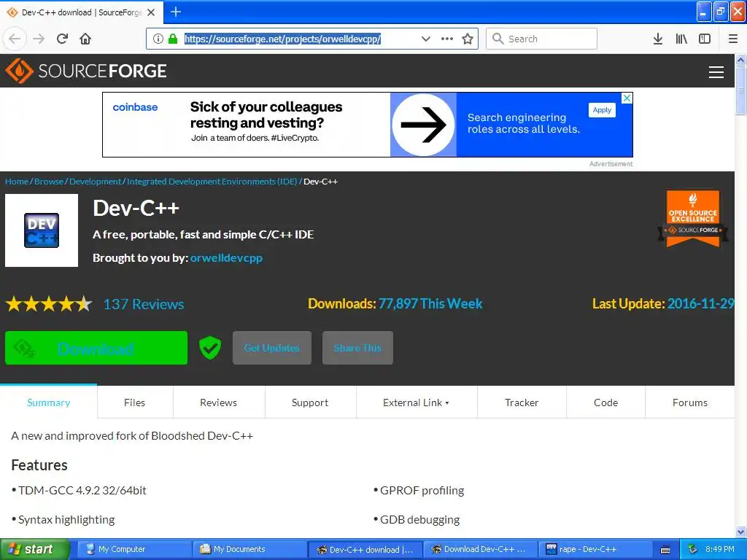This screenshot has width=747, height=560.
Task: Close the Coinbase advertisement
Action: (x=627, y=98)
